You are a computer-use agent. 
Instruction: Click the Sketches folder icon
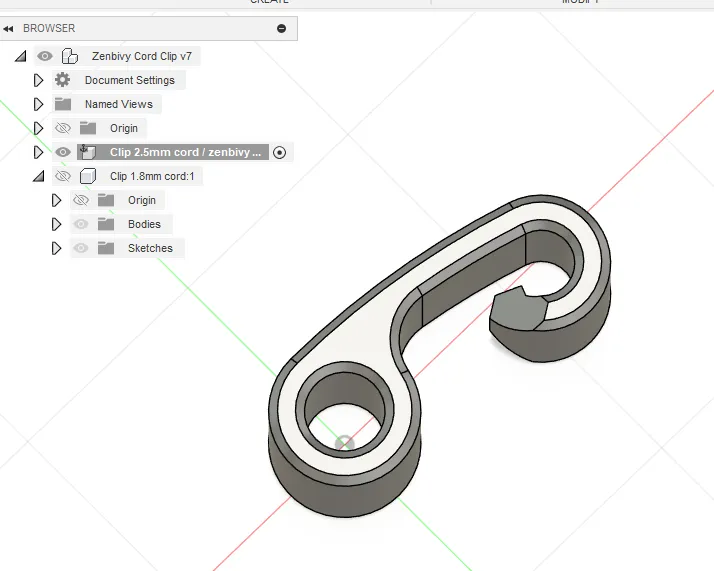pos(106,248)
